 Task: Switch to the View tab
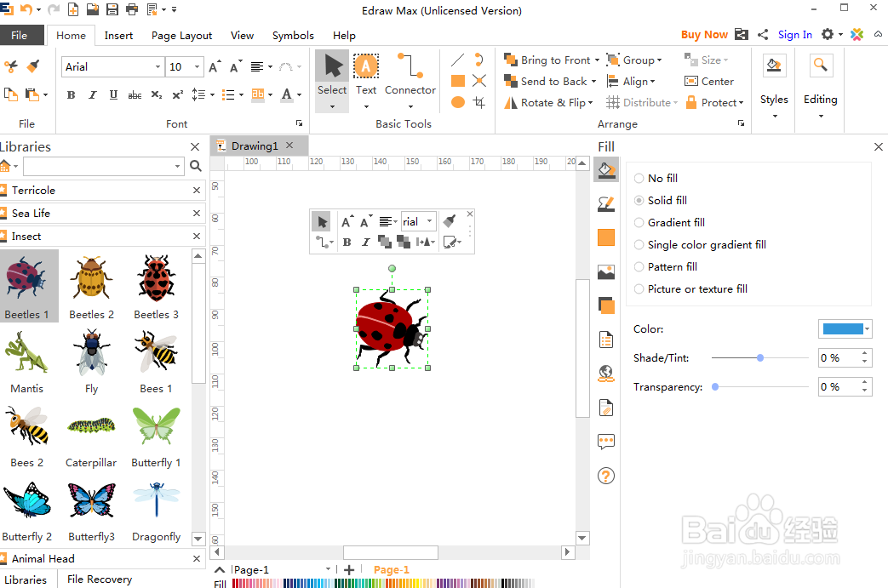point(242,35)
